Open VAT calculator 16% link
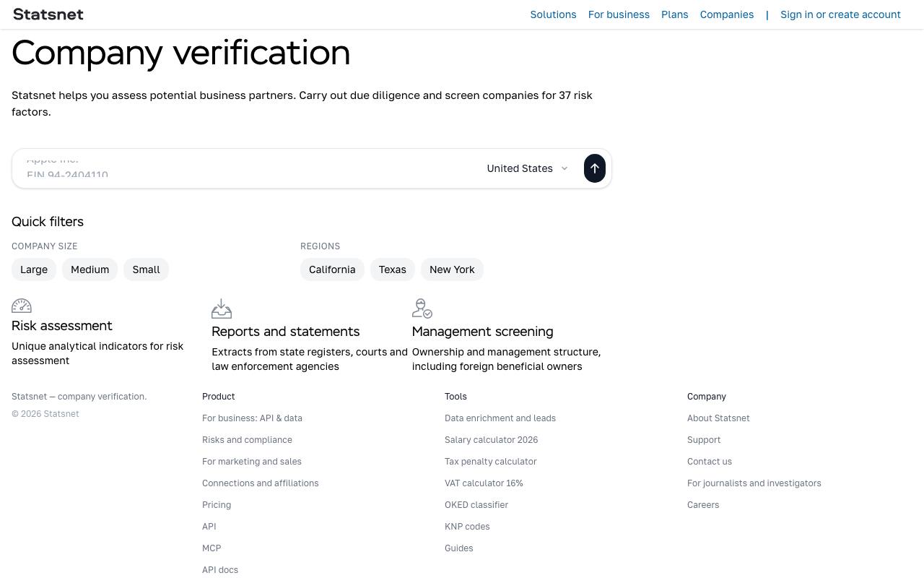Viewport: 924px width, 578px height. pos(484,483)
